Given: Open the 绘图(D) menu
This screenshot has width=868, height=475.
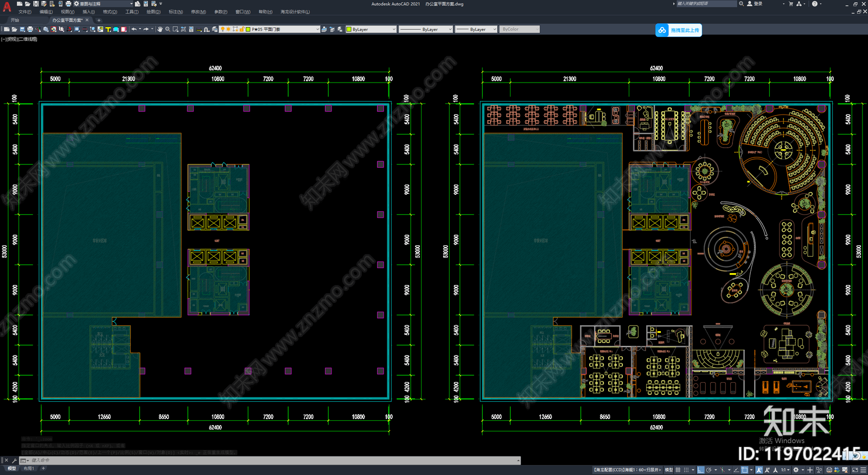Looking at the screenshot, I should pos(154,12).
